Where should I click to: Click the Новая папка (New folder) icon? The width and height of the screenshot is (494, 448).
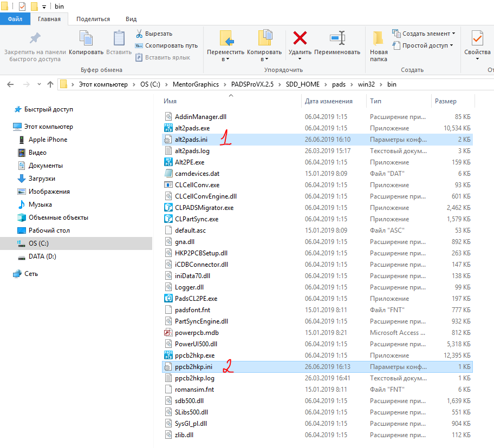[x=378, y=38]
